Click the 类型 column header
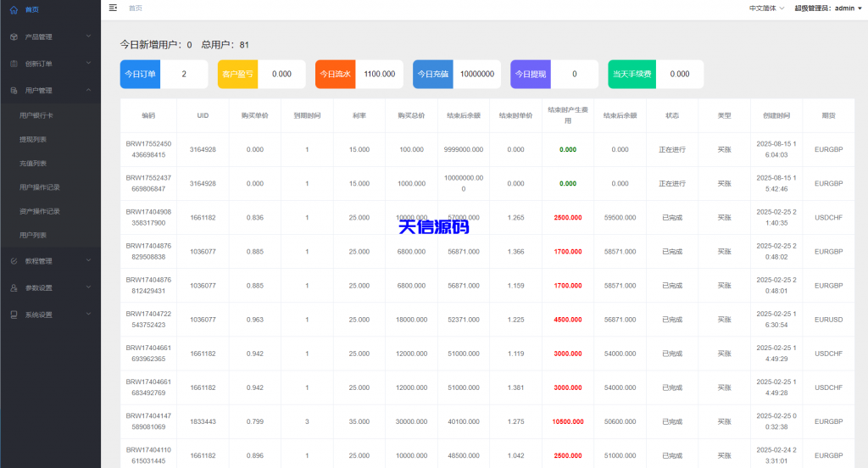Screen dimensions: 868x468 click(724, 116)
